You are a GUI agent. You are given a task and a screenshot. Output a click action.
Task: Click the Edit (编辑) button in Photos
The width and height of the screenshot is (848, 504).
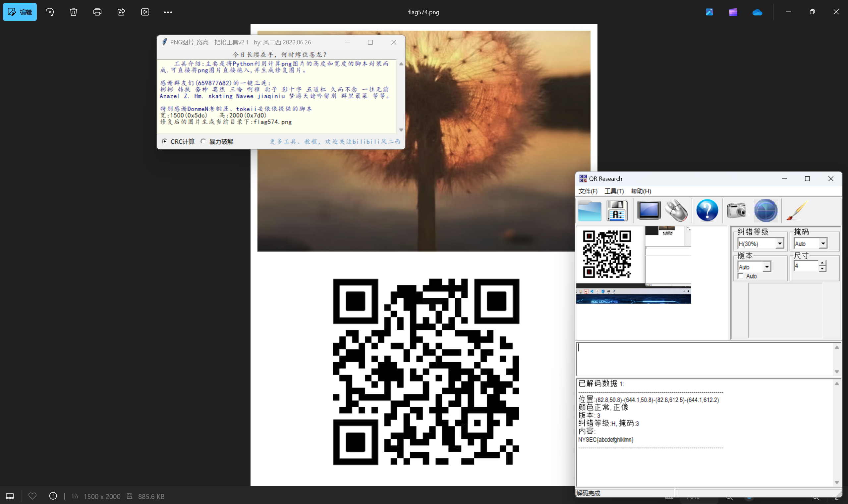tap(20, 12)
